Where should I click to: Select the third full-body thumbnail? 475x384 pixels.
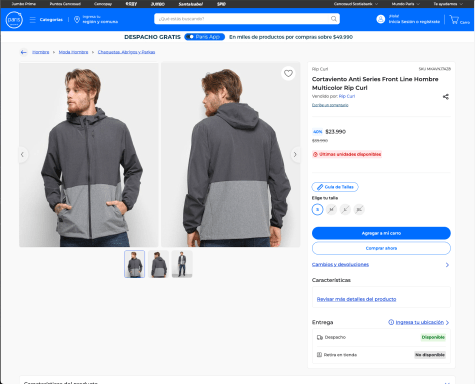tap(182, 264)
